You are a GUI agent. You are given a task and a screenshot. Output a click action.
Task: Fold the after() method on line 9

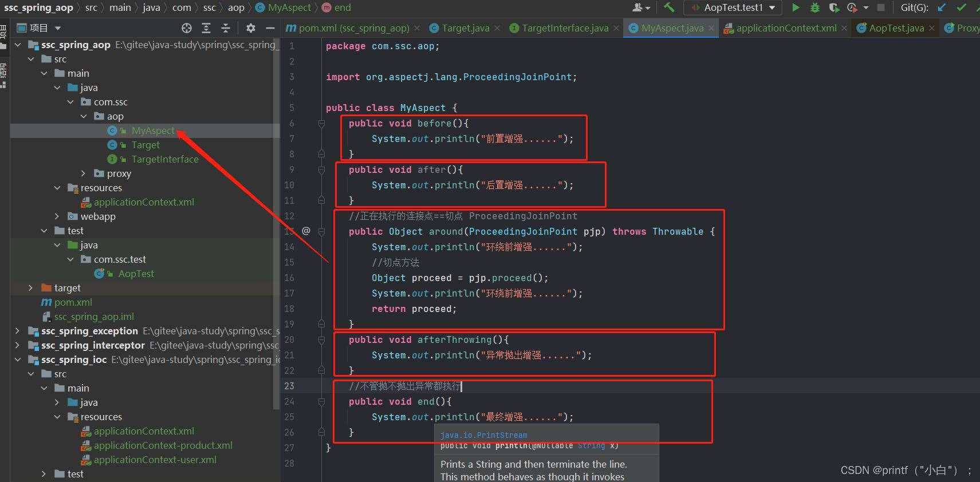pyautogui.click(x=321, y=169)
